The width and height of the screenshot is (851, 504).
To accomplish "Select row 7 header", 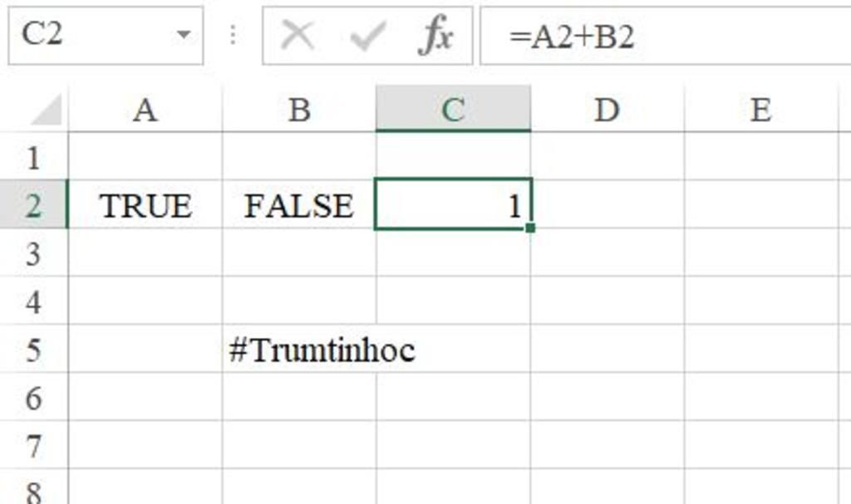I will point(33,446).
